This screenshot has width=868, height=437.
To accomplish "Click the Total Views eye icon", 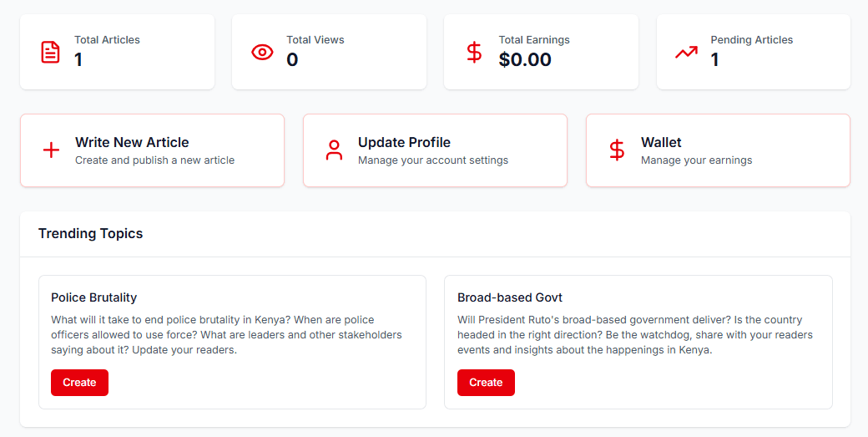I will click(263, 52).
